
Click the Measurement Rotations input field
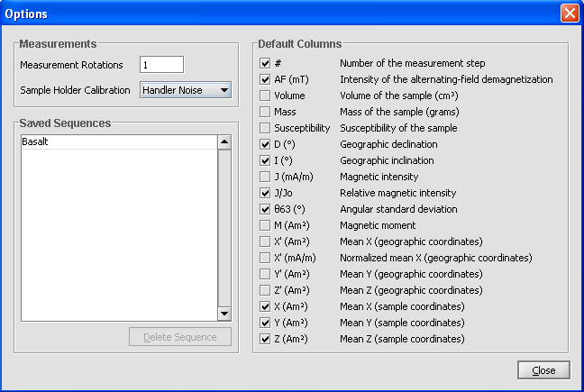pos(161,65)
